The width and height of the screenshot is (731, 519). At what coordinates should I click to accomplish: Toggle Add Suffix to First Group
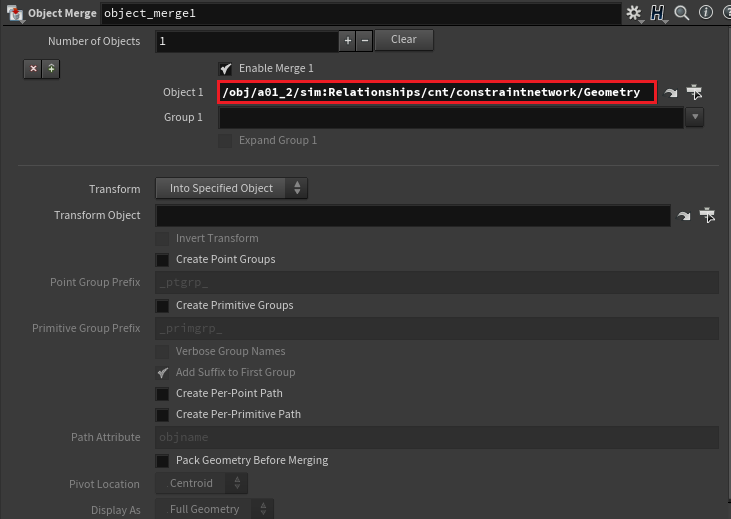[x=162, y=372]
